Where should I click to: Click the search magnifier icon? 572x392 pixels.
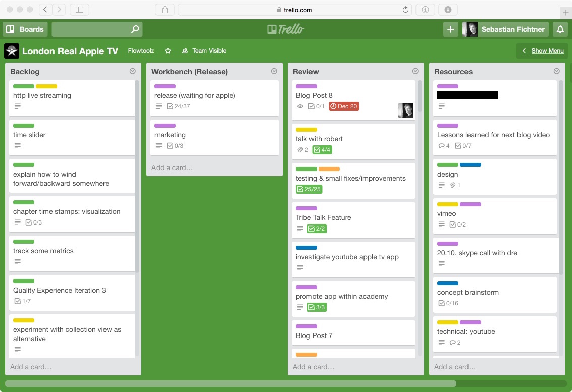(x=135, y=29)
